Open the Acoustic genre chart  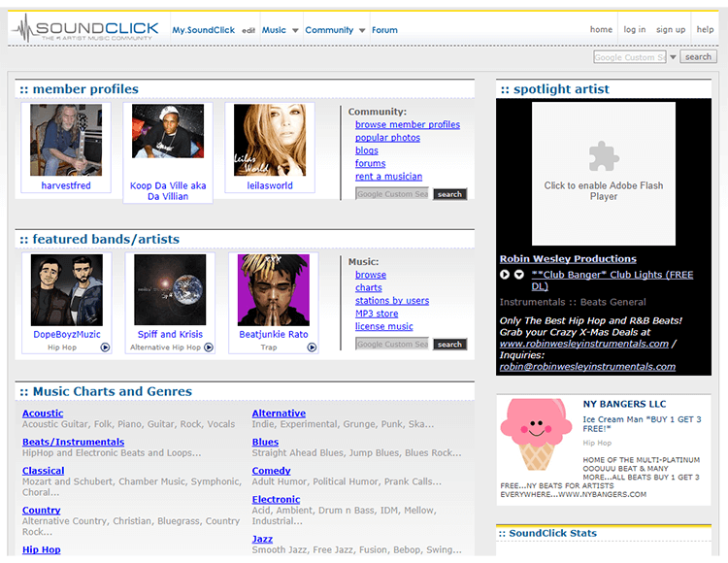pyautogui.click(x=43, y=414)
